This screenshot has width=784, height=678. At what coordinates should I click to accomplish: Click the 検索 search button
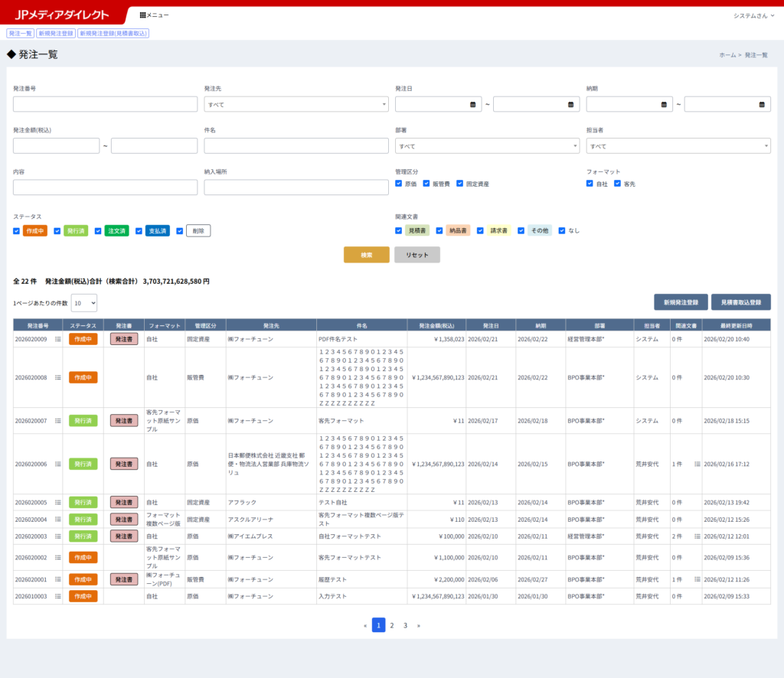click(x=366, y=255)
